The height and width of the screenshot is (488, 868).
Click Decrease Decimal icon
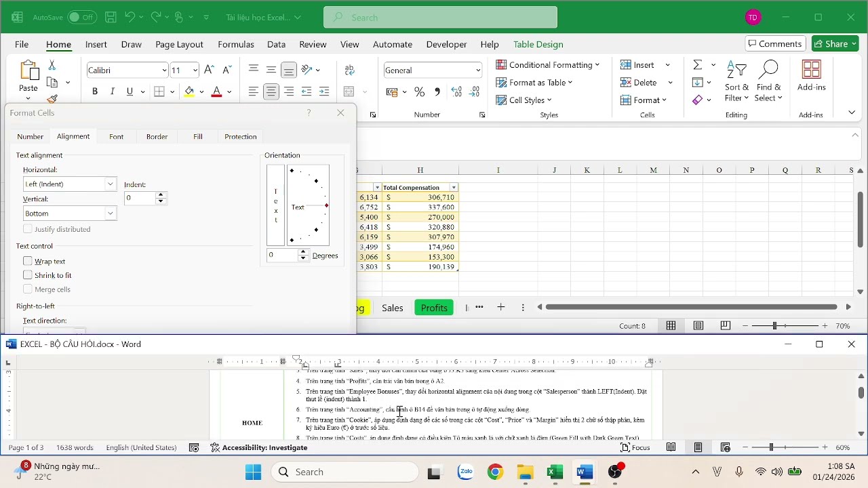(475, 91)
